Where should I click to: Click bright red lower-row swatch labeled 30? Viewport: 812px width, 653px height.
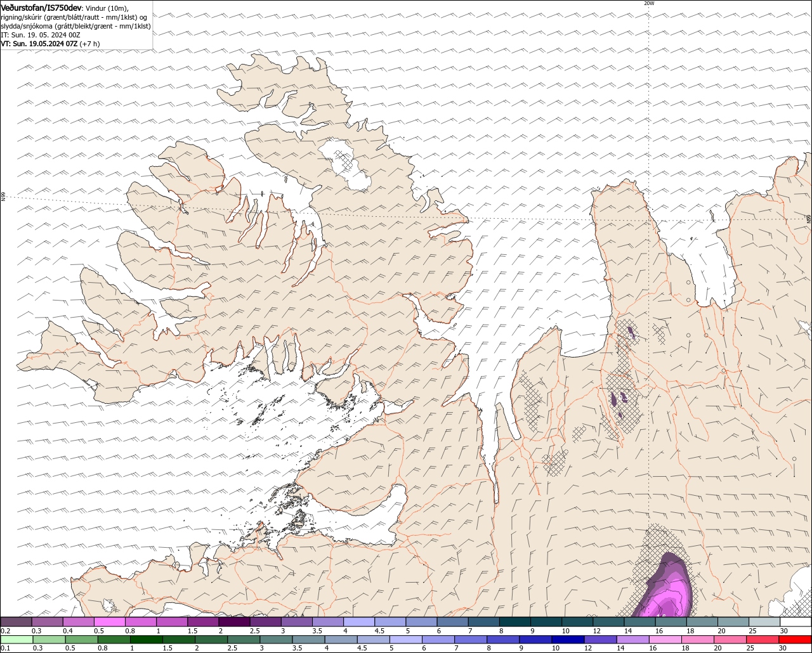796,640
